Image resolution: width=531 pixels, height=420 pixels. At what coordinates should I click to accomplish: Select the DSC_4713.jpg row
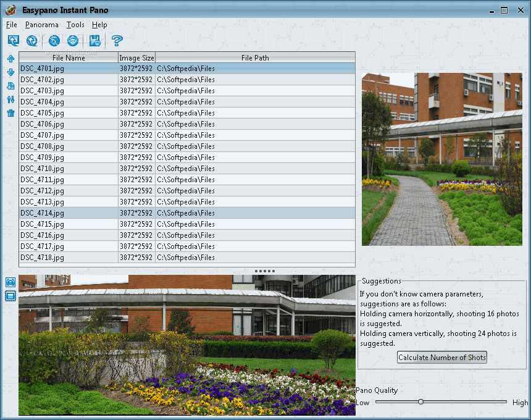(x=187, y=202)
